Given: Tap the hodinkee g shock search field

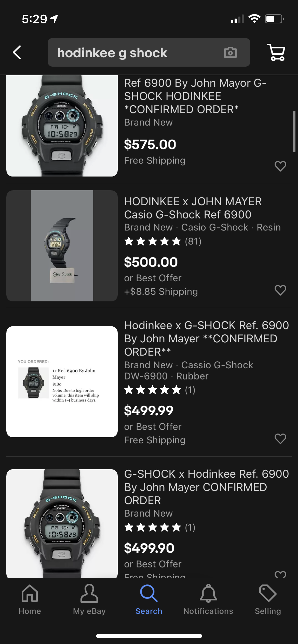Looking at the screenshot, I should pos(138,53).
